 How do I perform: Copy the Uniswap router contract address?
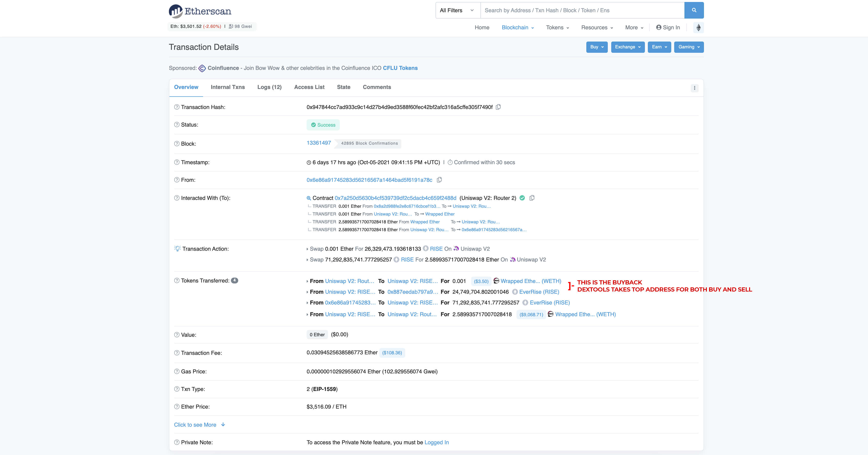pos(532,198)
